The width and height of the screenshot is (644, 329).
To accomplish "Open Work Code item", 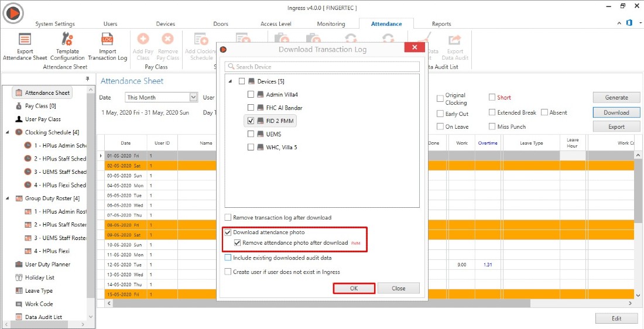I will [x=34, y=304].
